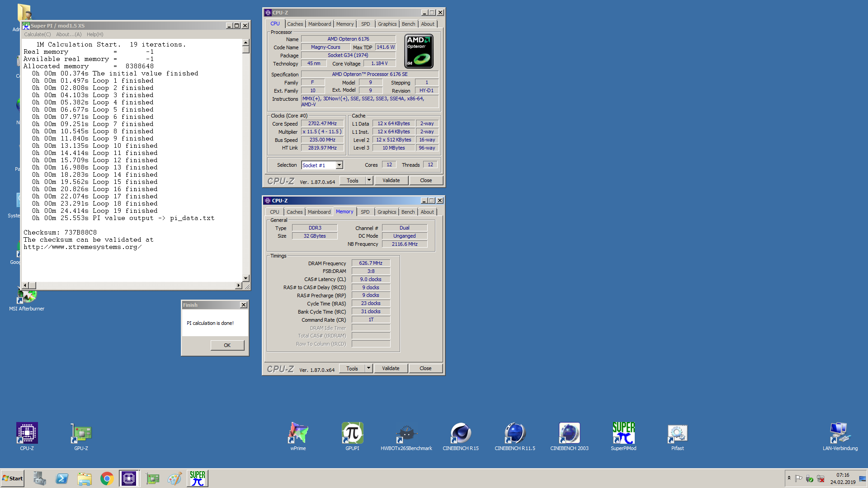Screen dimensions: 868x488
Task: Click the Core Speed value 2702.47 MHz
Action: (322, 123)
